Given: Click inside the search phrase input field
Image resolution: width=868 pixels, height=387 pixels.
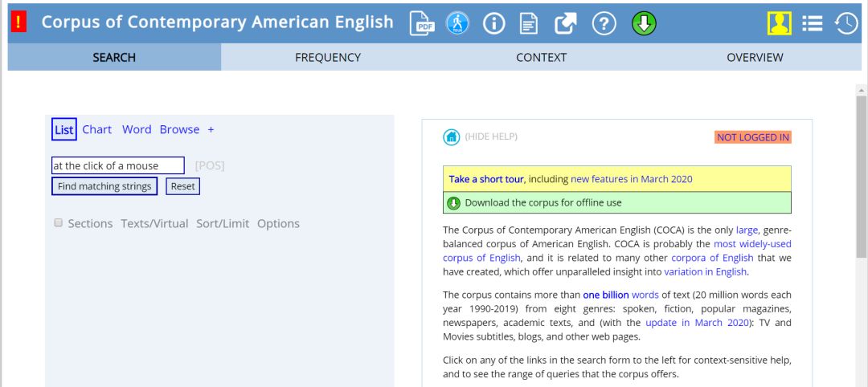Looking at the screenshot, I should pos(118,166).
